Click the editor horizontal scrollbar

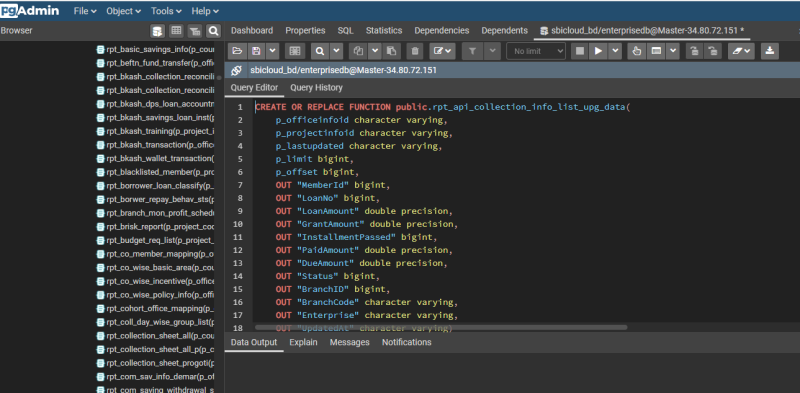[441, 327]
